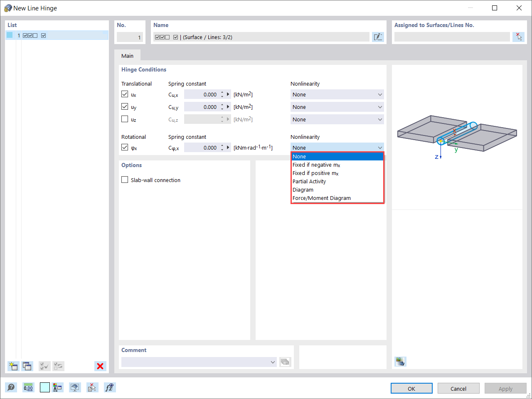The width and height of the screenshot is (532, 399).
Task: Open the help assistant
Action: (11, 387)
